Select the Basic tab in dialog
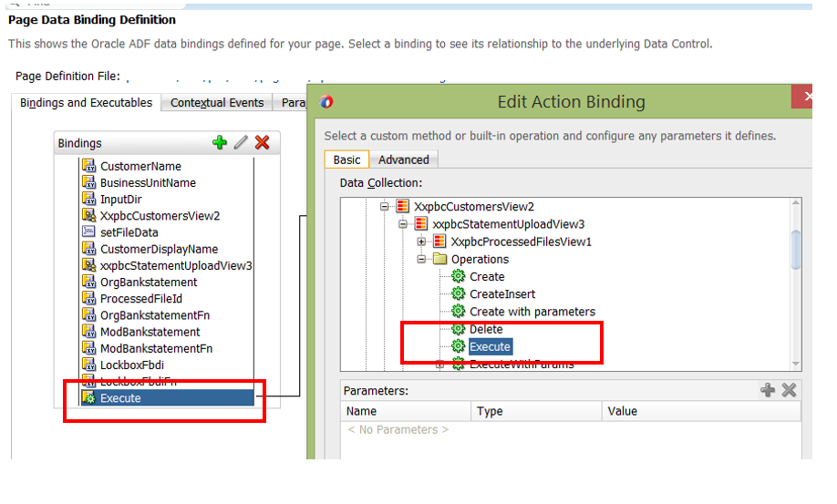Image resolution: width=837 pixels, height=504 pixels. pyautogui.click(x=346, y=159)
